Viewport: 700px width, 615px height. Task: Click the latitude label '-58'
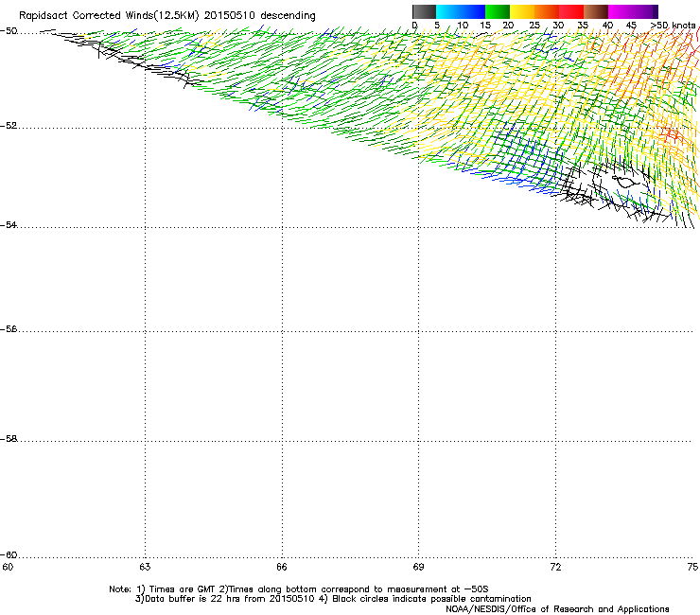coord(9,439)
